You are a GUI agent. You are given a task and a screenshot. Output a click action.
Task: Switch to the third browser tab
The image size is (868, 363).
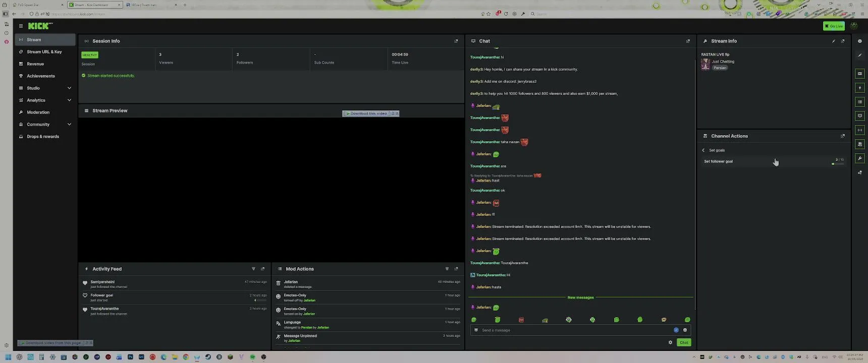coord(150,5)
